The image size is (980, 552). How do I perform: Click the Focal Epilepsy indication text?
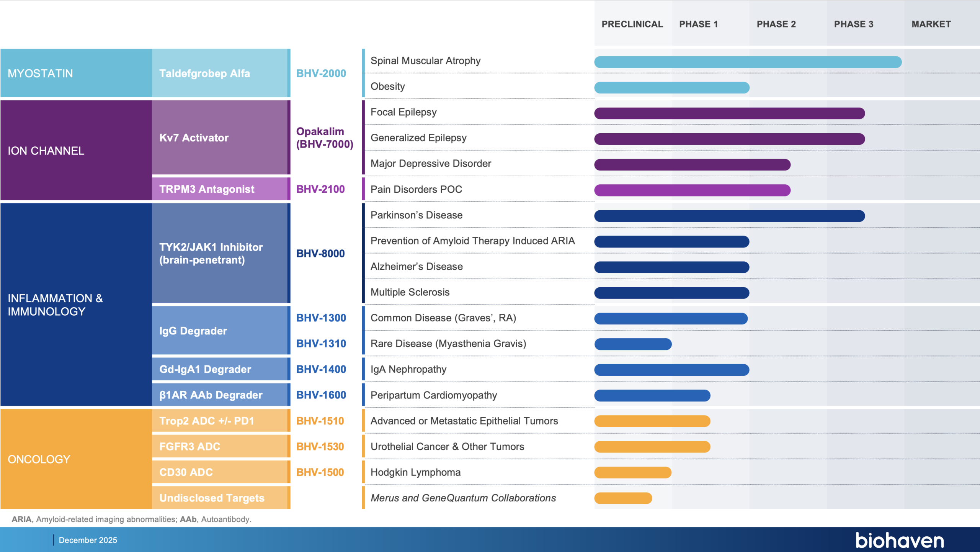[403, 112]
